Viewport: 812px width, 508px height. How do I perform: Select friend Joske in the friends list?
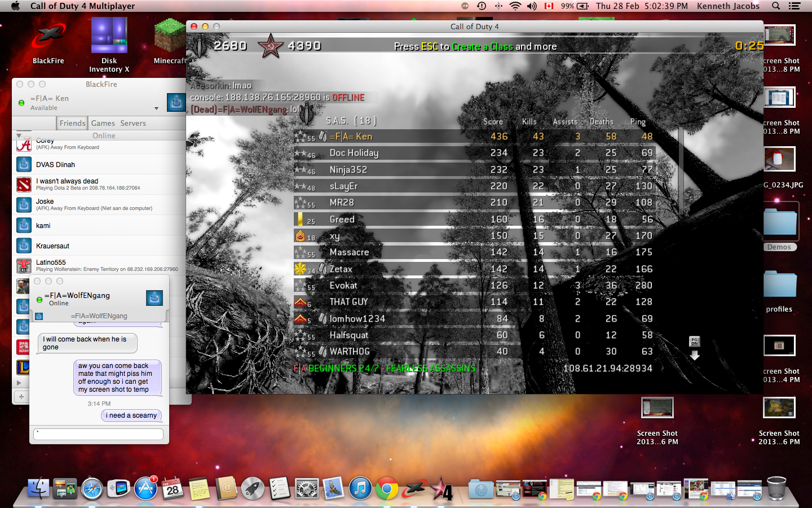point(99,205)
